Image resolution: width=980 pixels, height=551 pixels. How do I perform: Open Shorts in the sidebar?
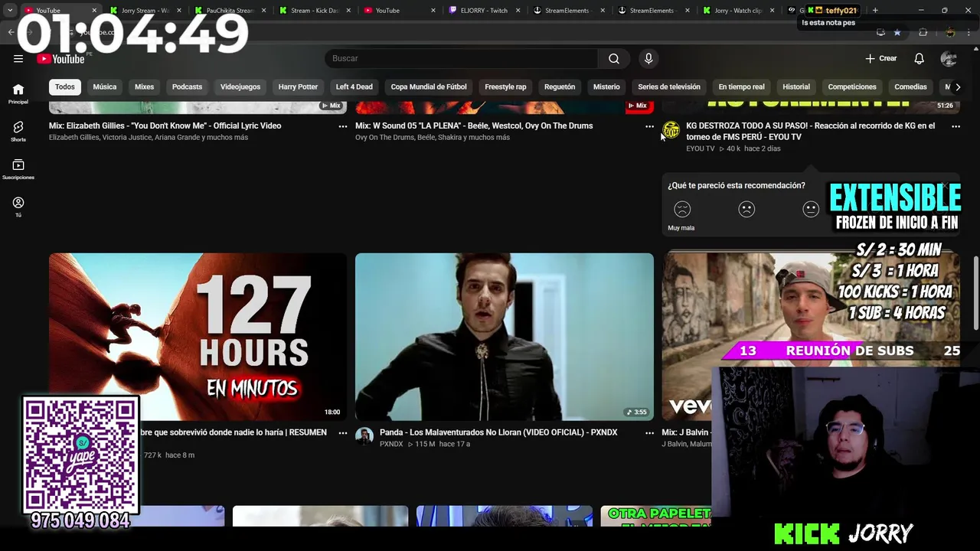(18, 131)
